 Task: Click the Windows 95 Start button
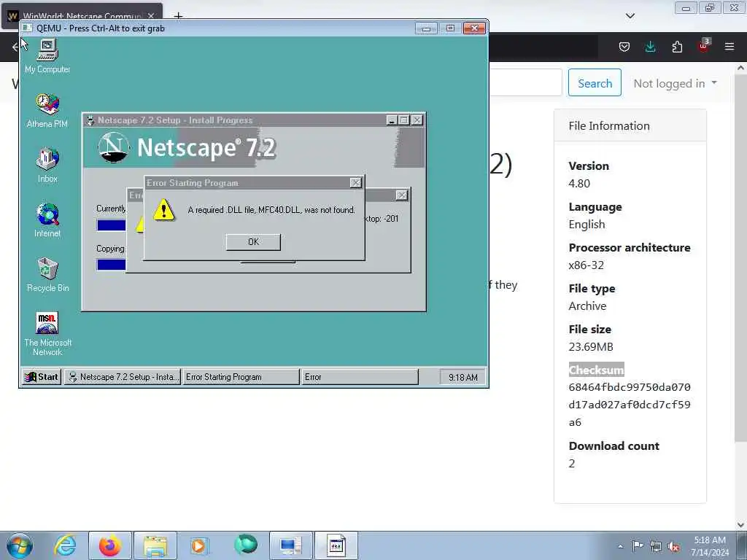click(x=42, y=377)
